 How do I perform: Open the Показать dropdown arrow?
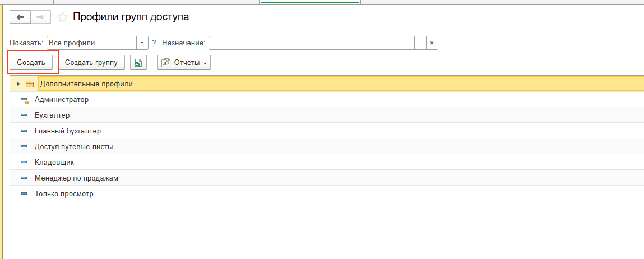coord(142,43)
